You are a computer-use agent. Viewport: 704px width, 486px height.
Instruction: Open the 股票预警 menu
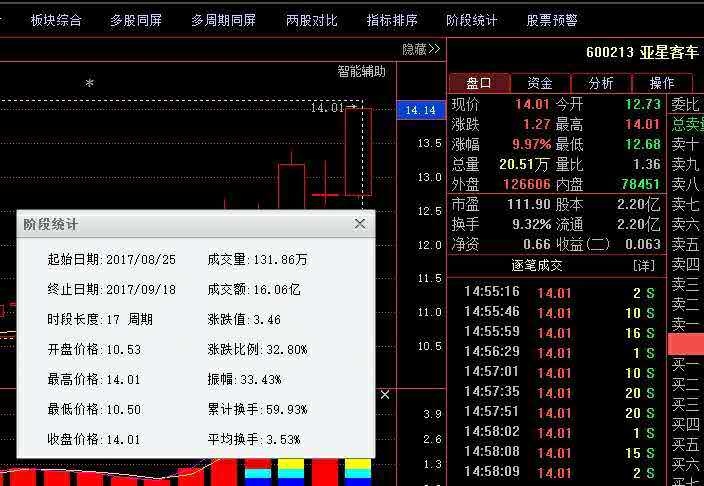552,20
